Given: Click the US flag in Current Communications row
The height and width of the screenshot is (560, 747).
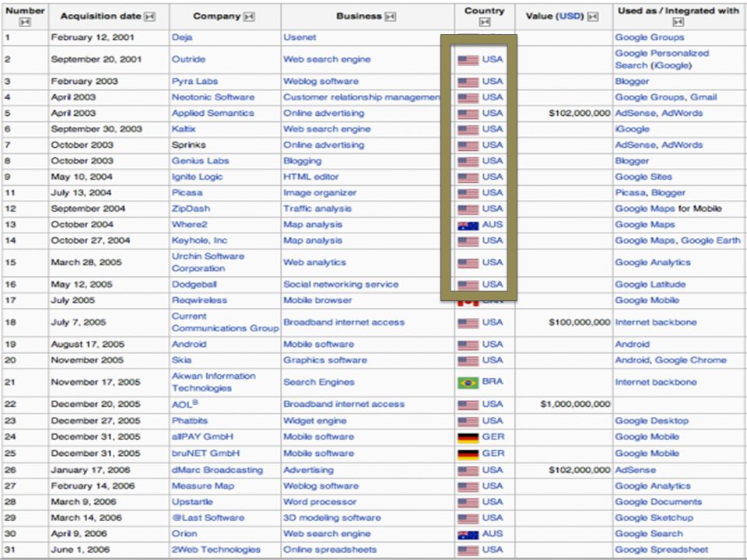Looking at the screenshot, I should [x=468, y=324].
